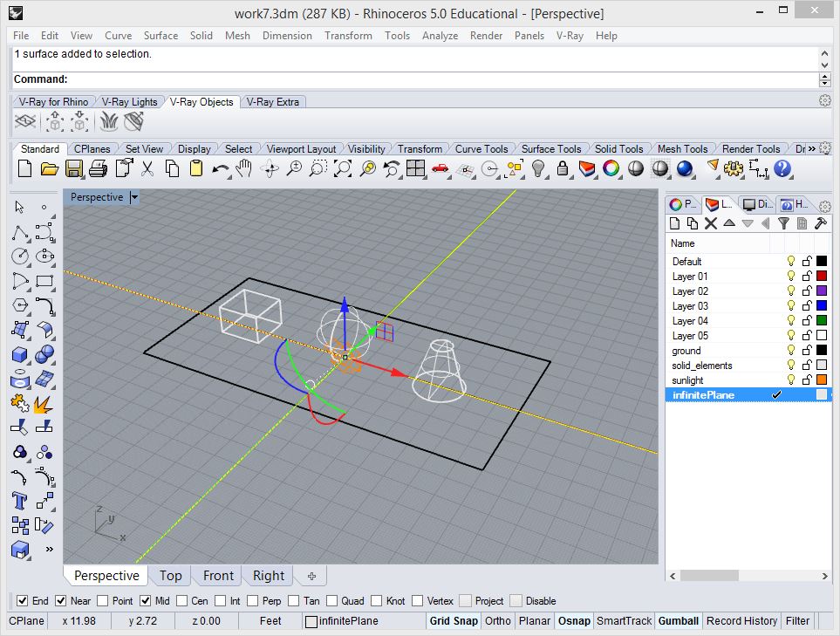Viewport: 840px width, 636px height.
Task: Click command history scroll down arrow
Action: coord(824,65)
